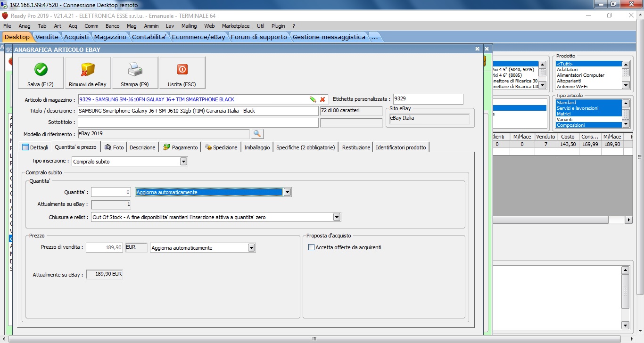Select Altoparlanti in the Prodotto list

[x=588, y=81]
